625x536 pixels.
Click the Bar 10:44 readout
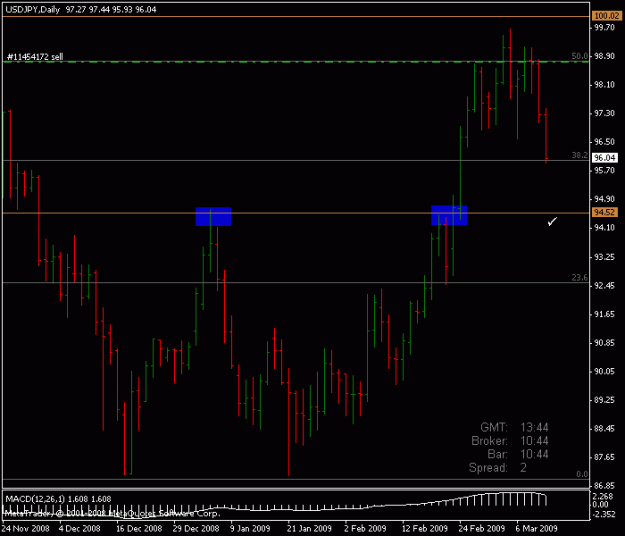pos(518,454)
